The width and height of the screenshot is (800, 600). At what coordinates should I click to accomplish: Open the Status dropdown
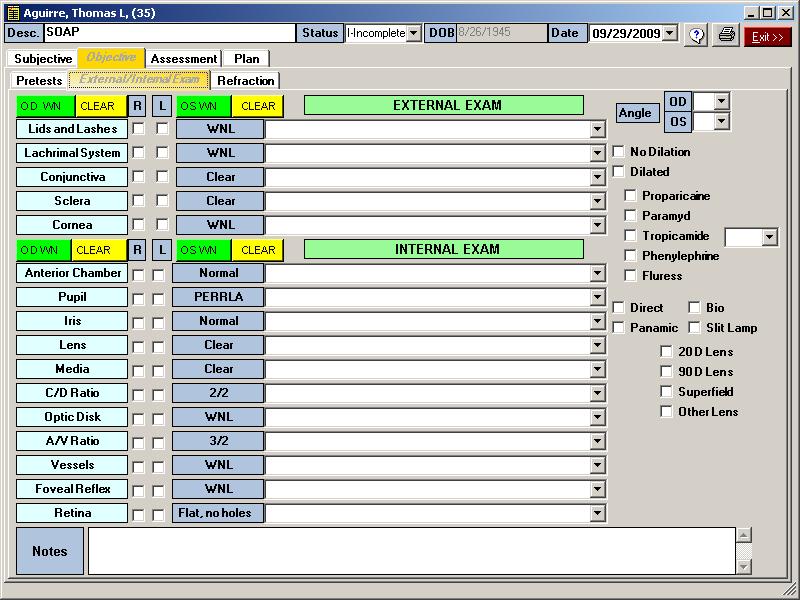413,34
